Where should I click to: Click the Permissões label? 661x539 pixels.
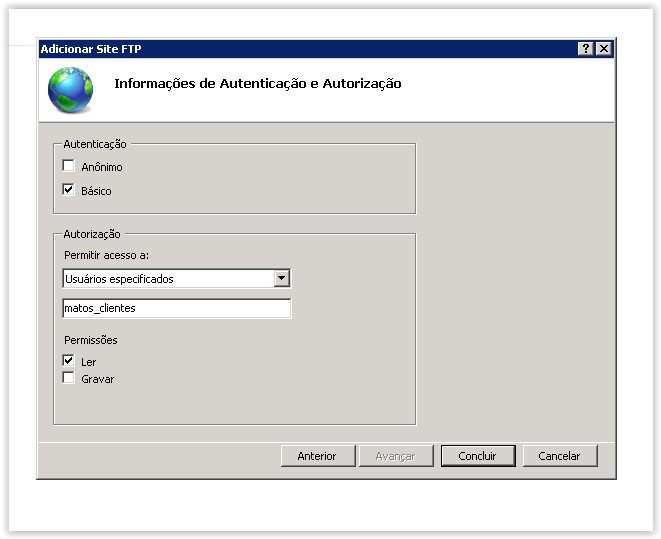point(91,340)
